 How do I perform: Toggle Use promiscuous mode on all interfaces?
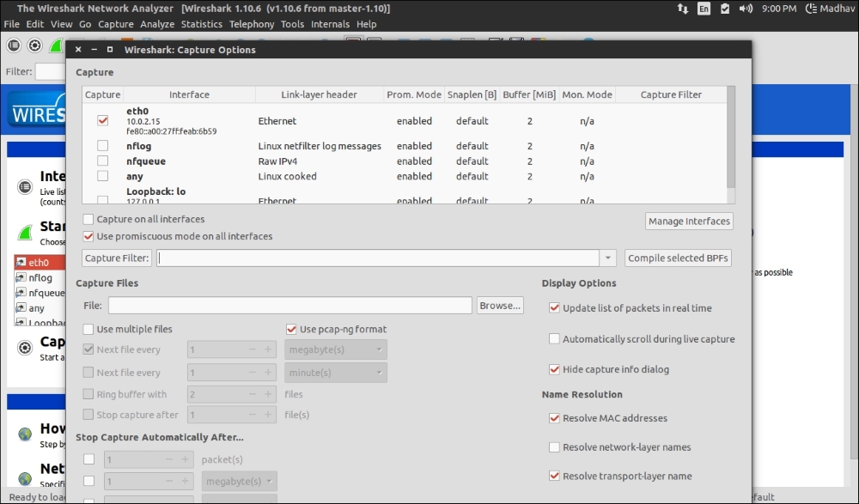coord(88,236)
